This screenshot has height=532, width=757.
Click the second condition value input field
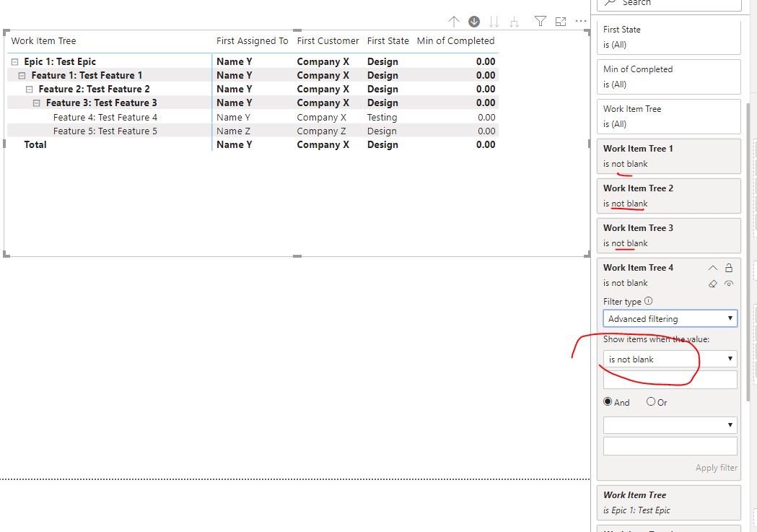670,445
